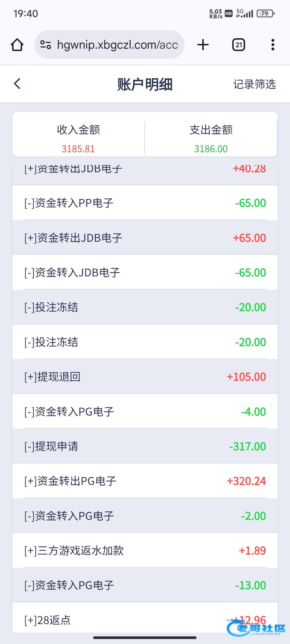Tap the 资金转出PG电子 +320.24 entry
The image size is (290, 644).
point(145,481)
